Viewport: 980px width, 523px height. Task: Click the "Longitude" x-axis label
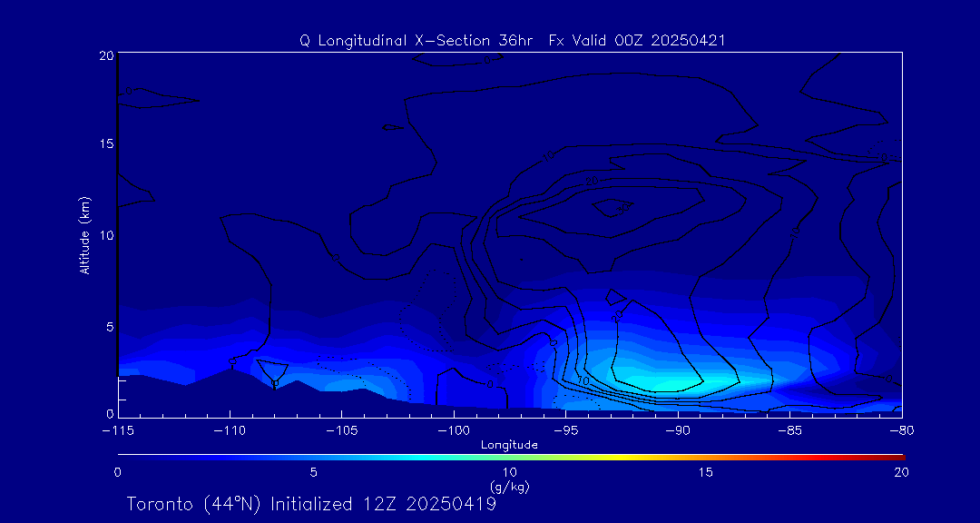point(509,446)
